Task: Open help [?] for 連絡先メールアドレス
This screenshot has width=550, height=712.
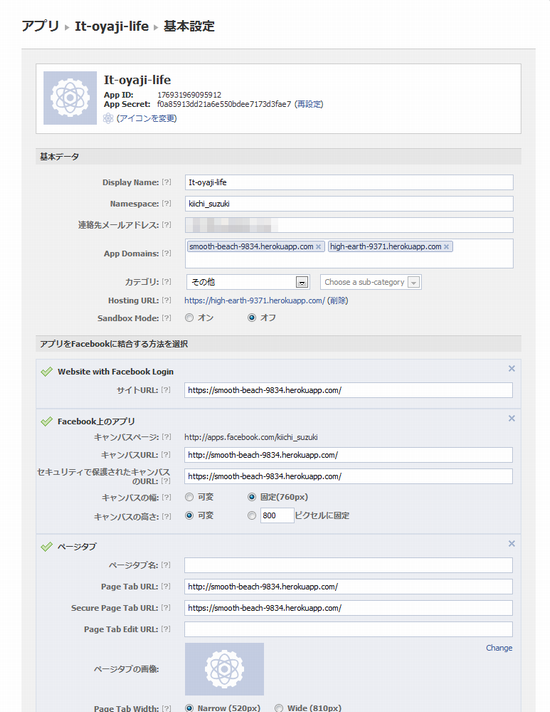Action: [x=167, y=225]
